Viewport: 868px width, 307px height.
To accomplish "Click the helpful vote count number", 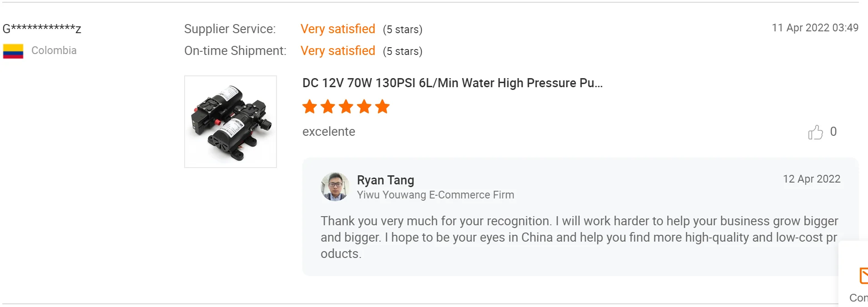I will click(833, 132).
